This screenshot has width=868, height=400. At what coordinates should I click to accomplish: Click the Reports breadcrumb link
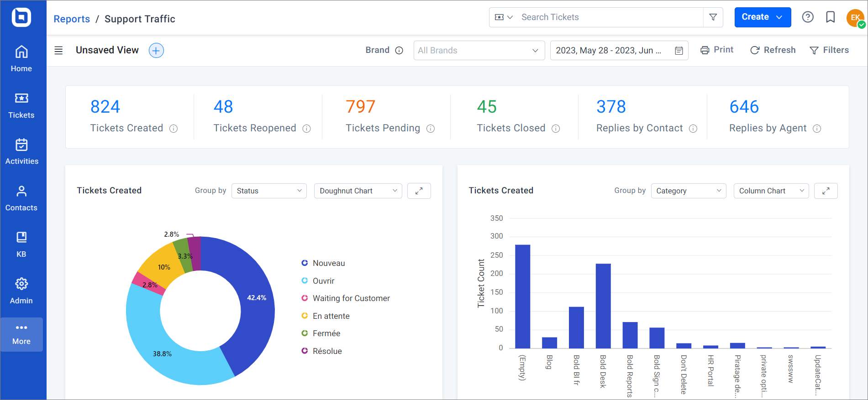(x=72, y=19)
